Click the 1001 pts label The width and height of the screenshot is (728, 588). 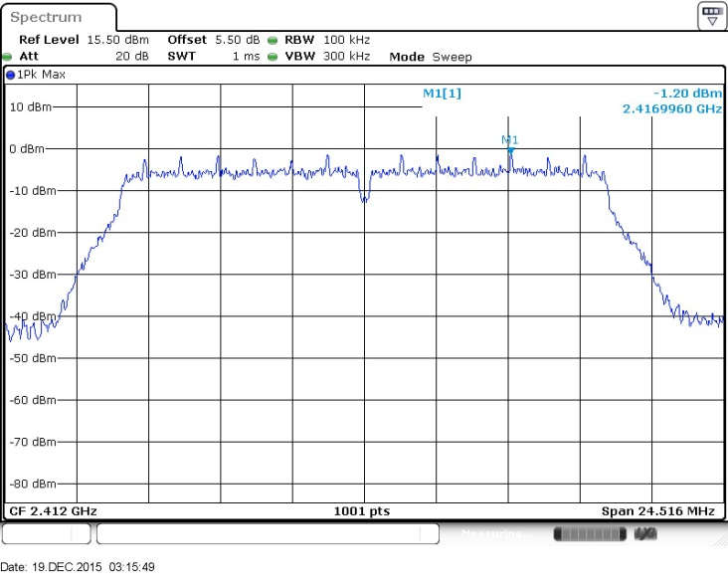(362, 511)
